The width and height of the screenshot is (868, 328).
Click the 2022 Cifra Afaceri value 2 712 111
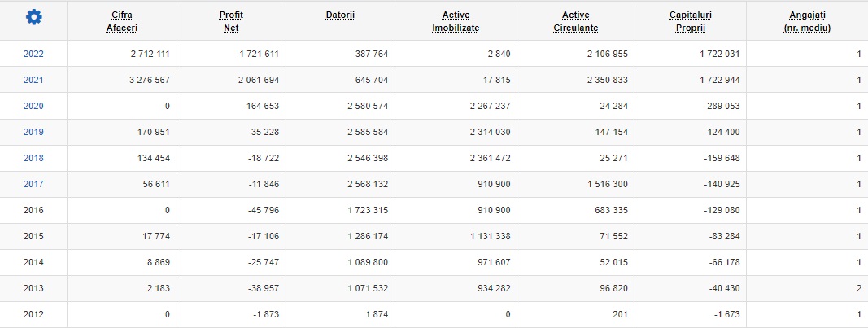point(143,55)
